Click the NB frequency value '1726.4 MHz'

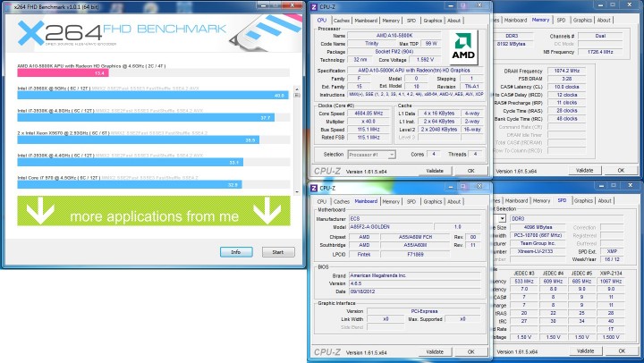[x=600, y=52]
